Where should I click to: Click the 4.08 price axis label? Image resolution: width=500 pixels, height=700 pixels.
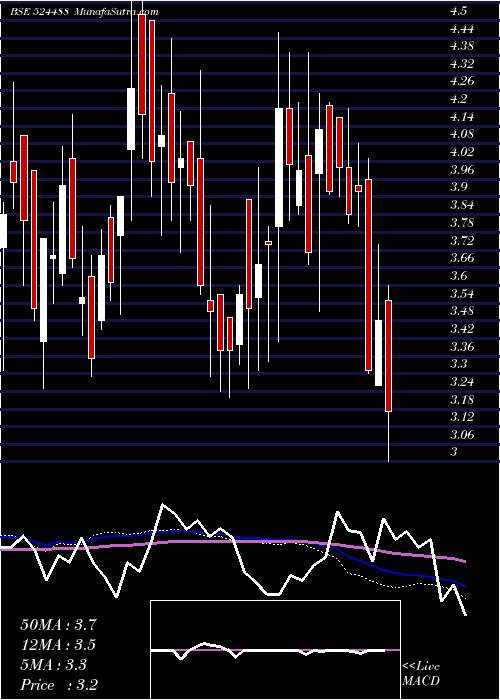[x=462, y=135]
